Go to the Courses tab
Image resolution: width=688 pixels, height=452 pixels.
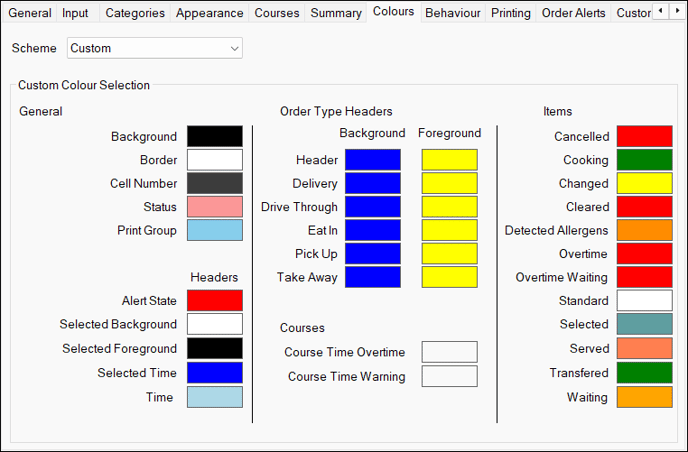coord(277,13)
